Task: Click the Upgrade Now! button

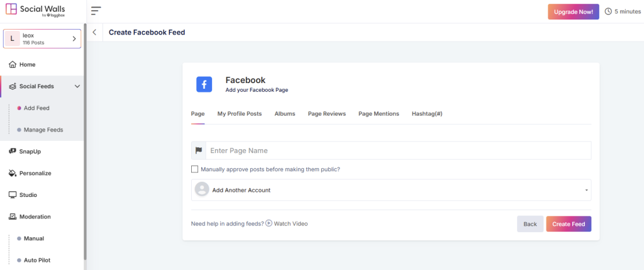Action: point(573,11)
